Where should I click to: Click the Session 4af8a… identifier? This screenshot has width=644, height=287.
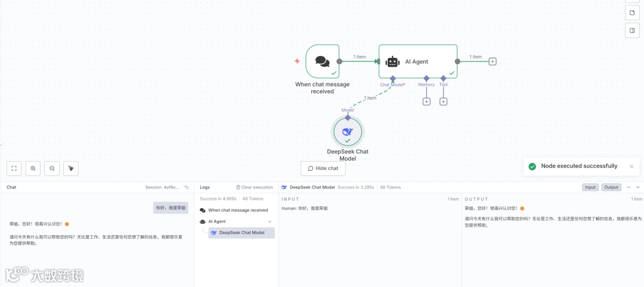[x=162, y=187]
